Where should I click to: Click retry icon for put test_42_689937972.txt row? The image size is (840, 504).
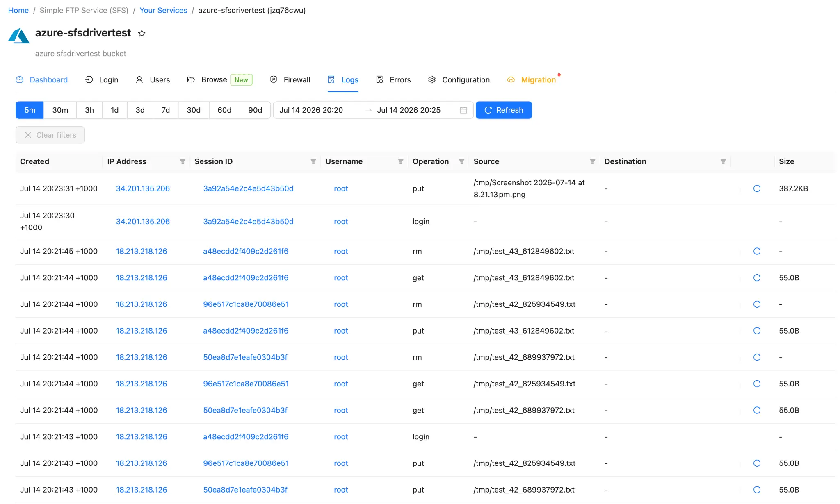click(757, 490)
